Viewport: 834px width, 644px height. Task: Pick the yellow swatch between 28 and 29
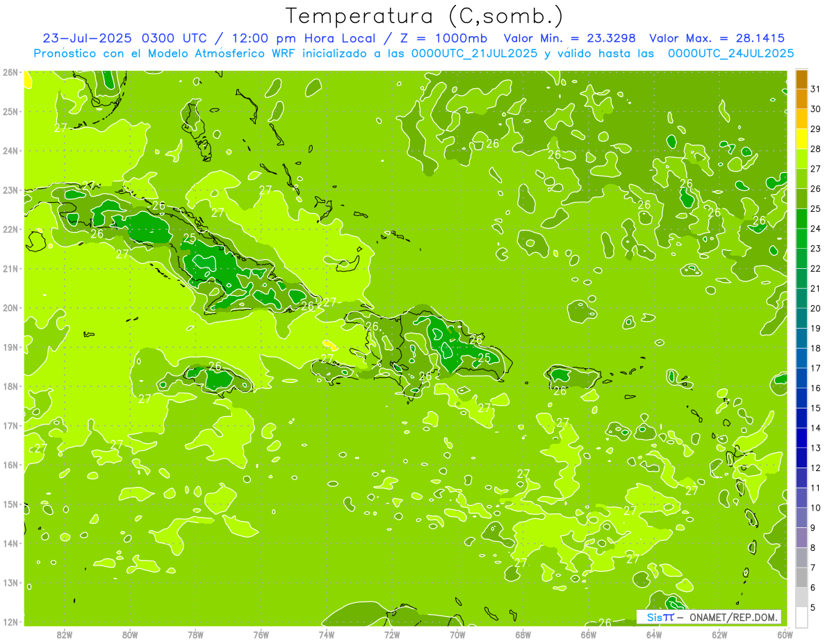(x=802, y=139)
